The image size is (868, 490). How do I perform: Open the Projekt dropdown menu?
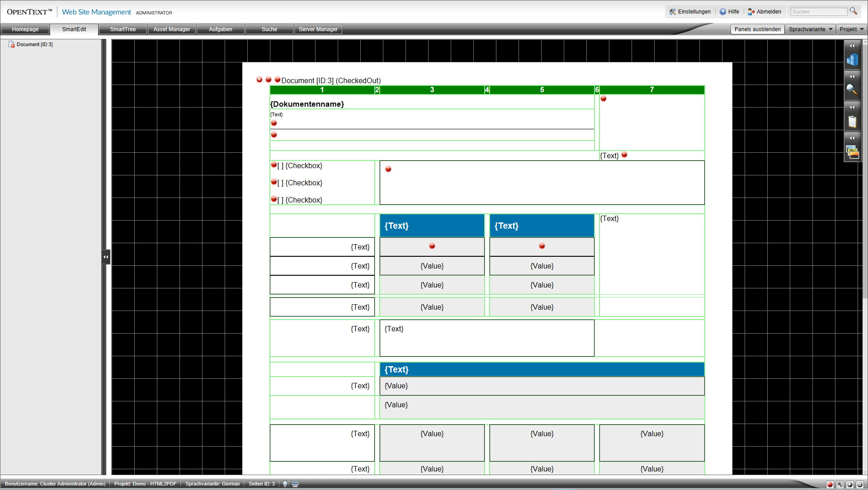851,29
